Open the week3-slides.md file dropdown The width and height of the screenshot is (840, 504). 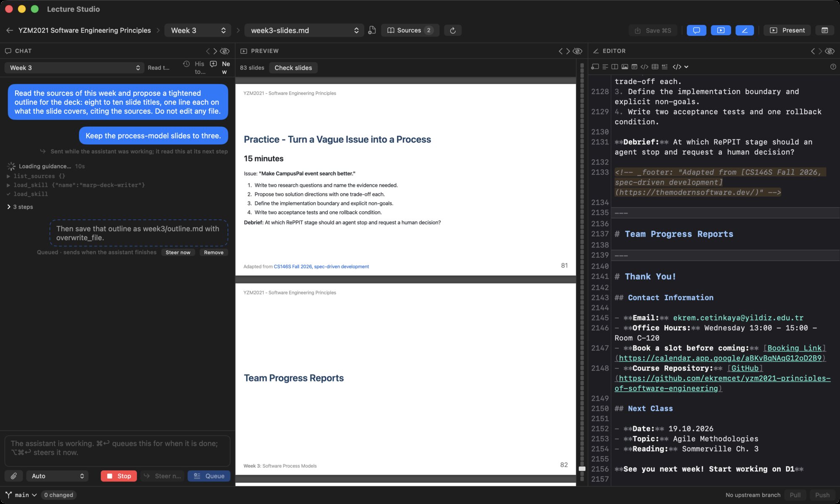[x=304, y=30]
